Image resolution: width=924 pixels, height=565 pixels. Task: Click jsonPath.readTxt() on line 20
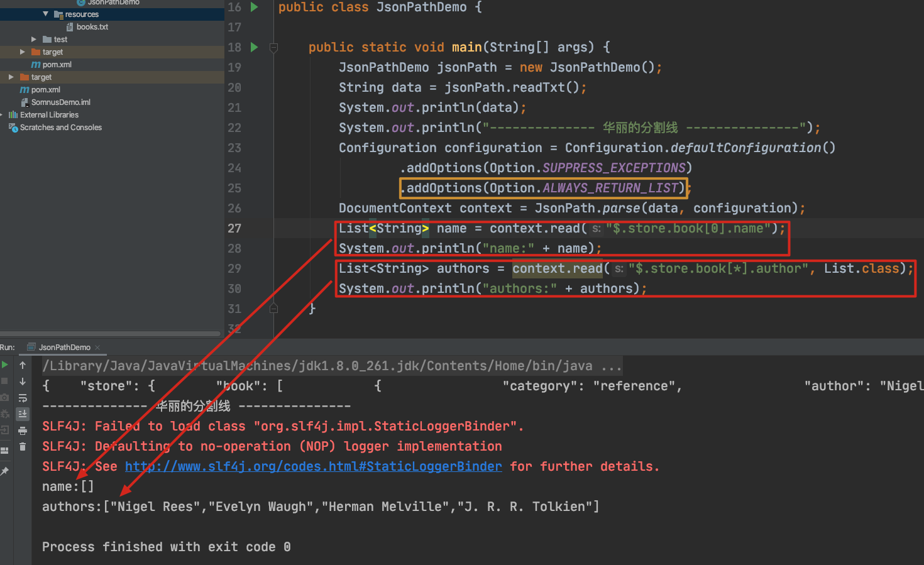[512, 87]
